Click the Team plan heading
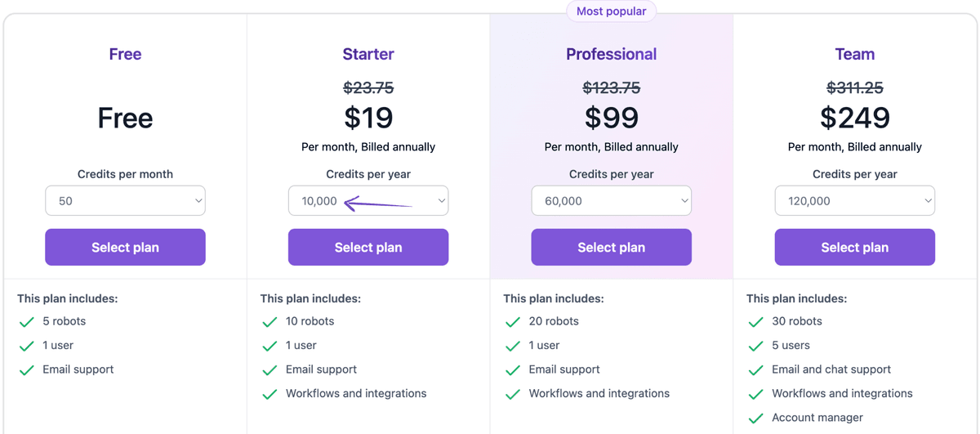 click(x=854, y=55)
